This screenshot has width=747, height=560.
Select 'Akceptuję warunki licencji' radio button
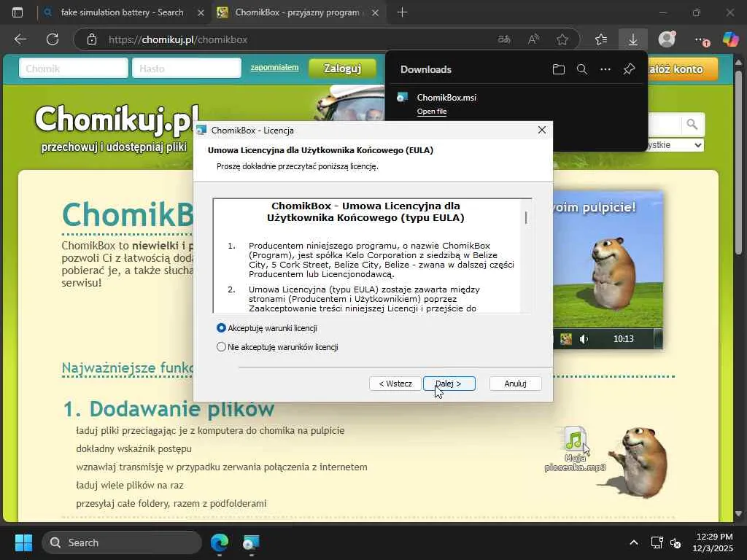[x=221, y=328]
